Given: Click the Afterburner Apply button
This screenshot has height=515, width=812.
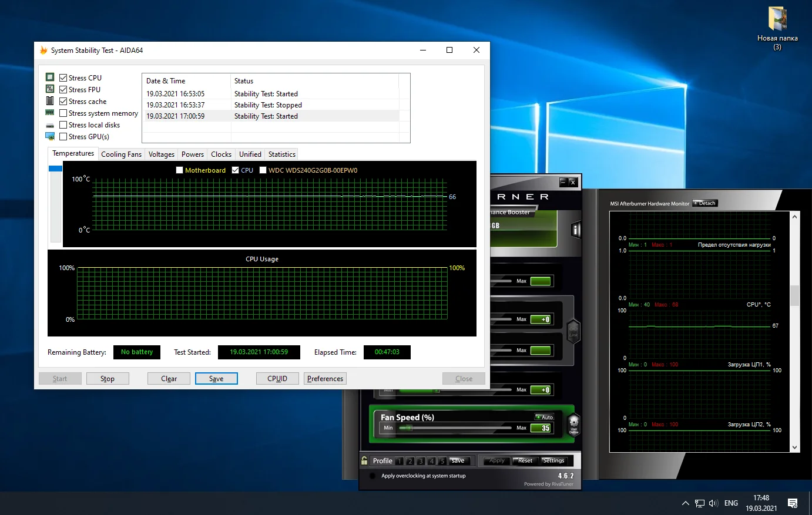Looking at the screenshot, I should 496,461.
